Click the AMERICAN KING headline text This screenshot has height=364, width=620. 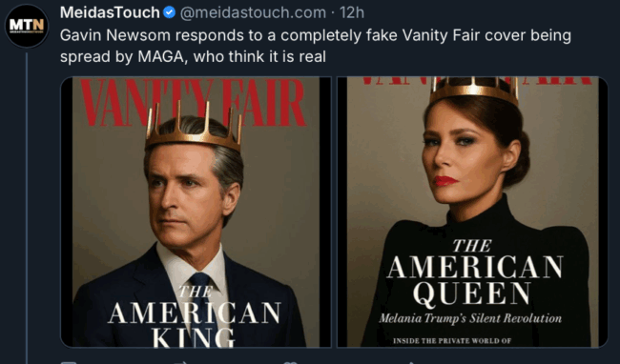[195, 325]
